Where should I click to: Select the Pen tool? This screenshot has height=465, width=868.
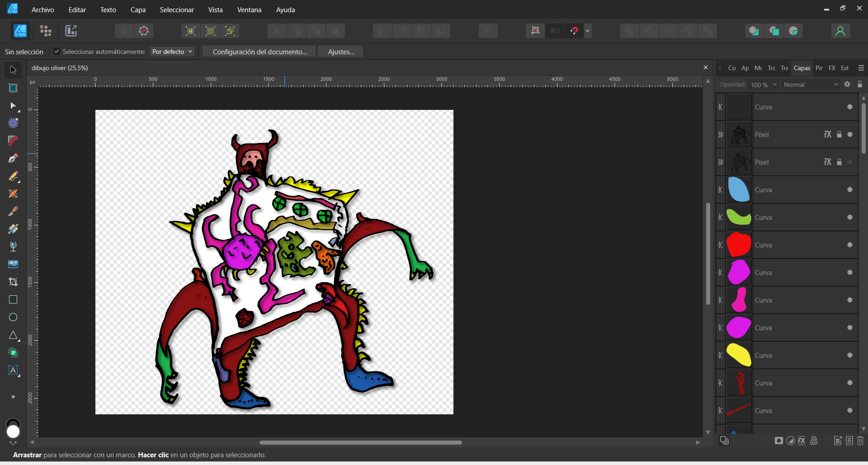coord(13,158)
